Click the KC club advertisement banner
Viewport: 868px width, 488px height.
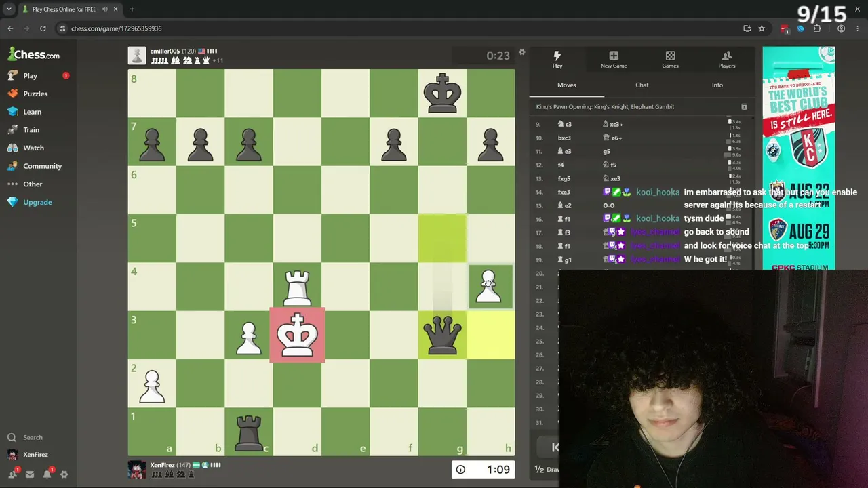[799, 158]
